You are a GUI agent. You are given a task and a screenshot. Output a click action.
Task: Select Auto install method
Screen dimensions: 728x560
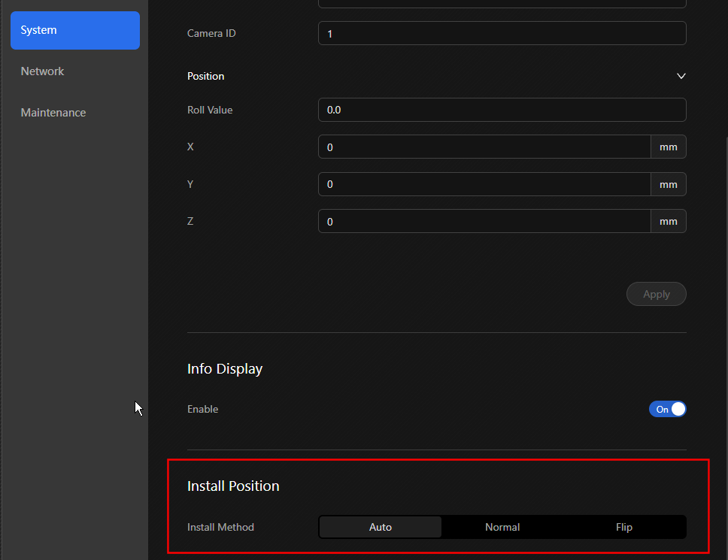pos(381,527)
